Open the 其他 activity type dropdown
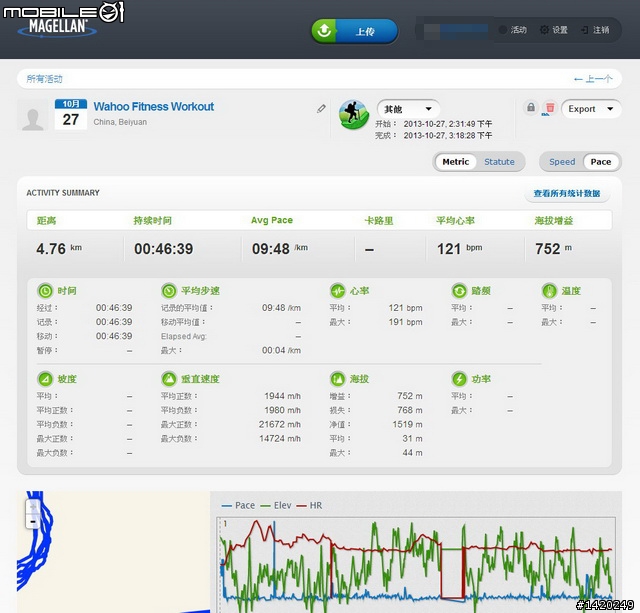 click(x=408, y=109)
